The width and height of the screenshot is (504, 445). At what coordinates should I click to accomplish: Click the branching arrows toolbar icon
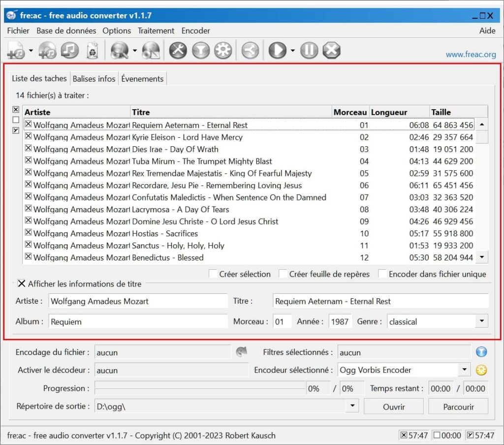250,51
